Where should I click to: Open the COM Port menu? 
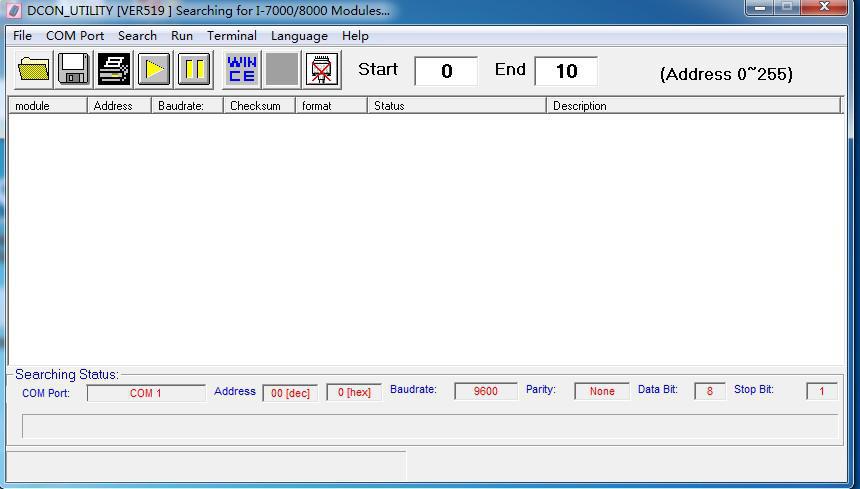pyautogui.click(x=75, y=36)
